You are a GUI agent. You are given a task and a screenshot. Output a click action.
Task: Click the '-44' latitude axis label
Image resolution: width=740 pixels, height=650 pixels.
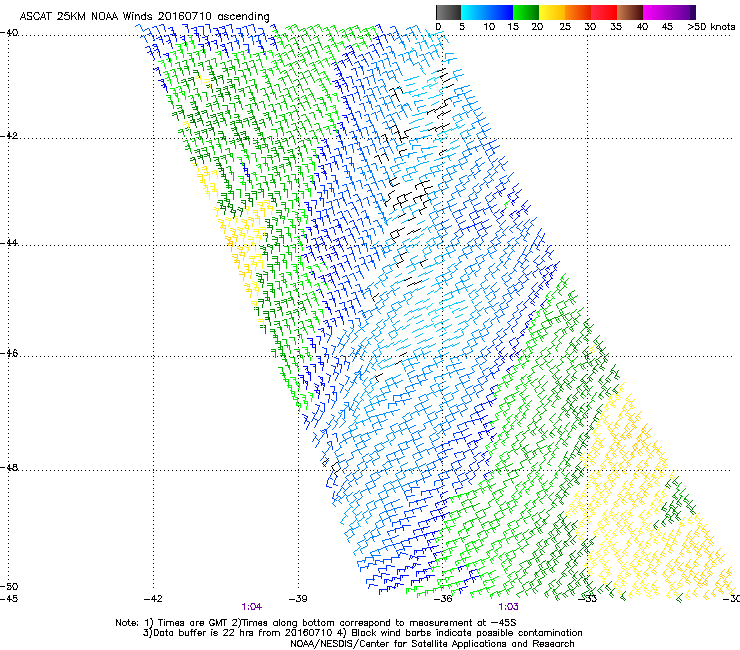tap(9, 243)
